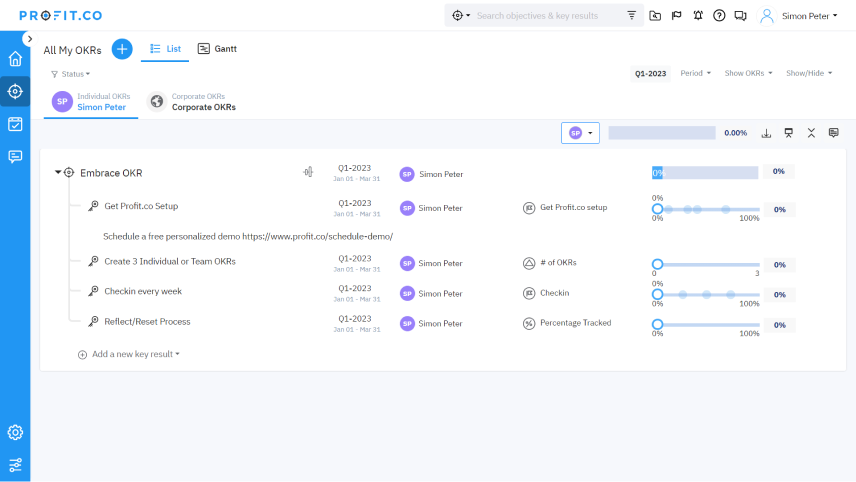This screenshot has width=856, height=482.
Task: Open the comments panel icon
Action: (x=833, y=133)
